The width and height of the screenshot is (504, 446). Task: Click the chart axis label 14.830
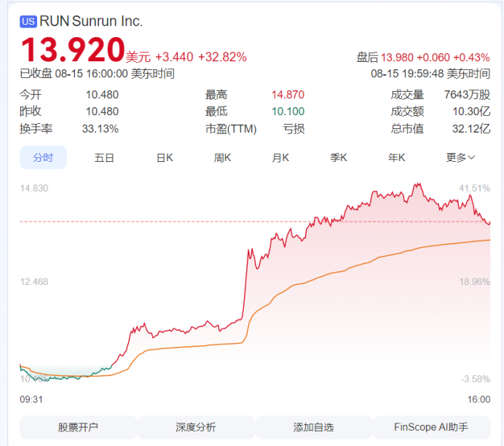(x=34, y=188)
